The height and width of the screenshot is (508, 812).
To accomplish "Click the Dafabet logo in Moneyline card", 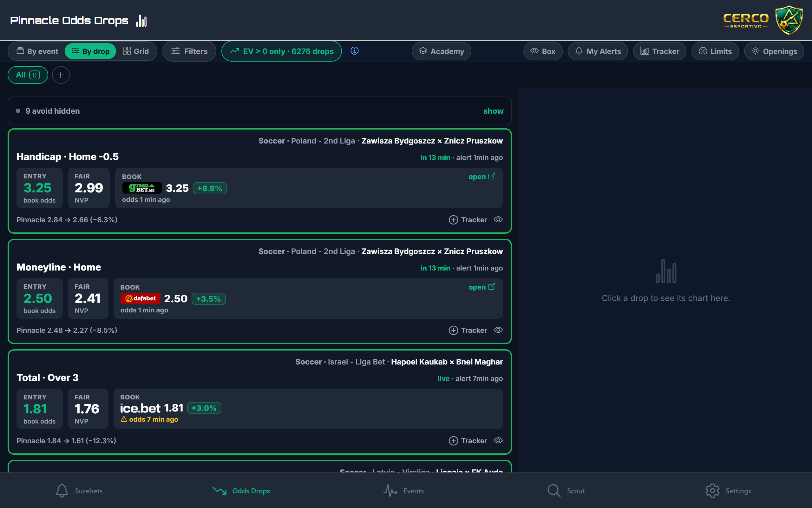I will [140, 298].
